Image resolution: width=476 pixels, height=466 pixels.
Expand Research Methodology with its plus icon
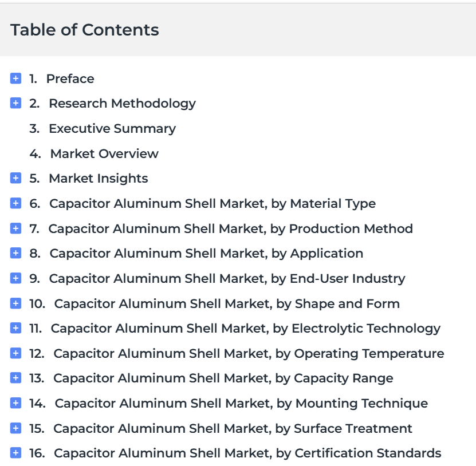click(16, 103)
